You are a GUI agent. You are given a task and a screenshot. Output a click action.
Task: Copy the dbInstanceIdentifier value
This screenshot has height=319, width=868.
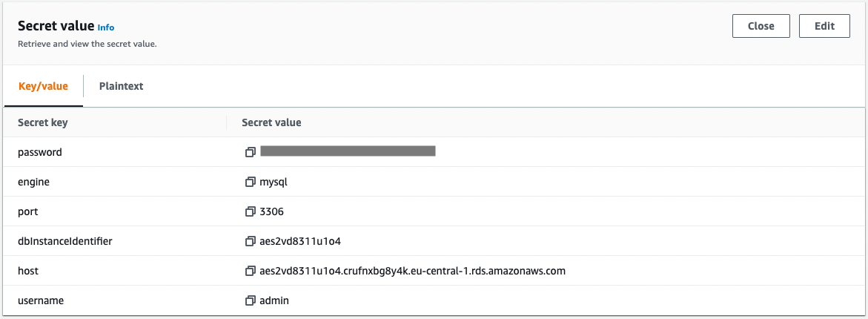click(x=251, y=241)
